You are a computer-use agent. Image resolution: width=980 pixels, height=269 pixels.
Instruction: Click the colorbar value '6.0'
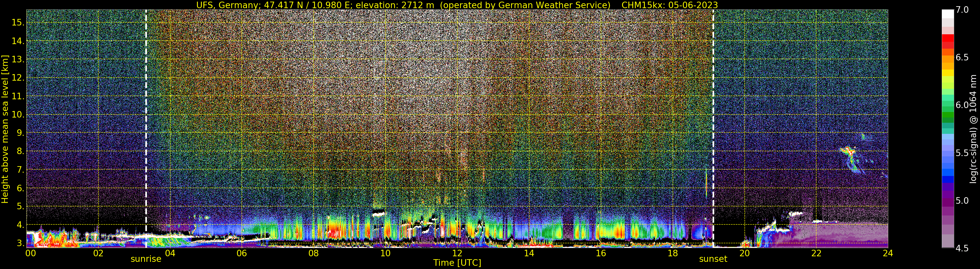click(962, 105)
